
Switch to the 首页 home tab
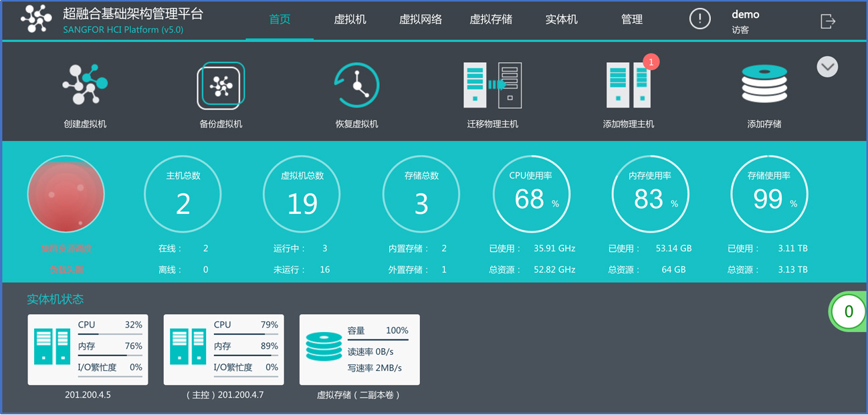[x=280, y=19]
